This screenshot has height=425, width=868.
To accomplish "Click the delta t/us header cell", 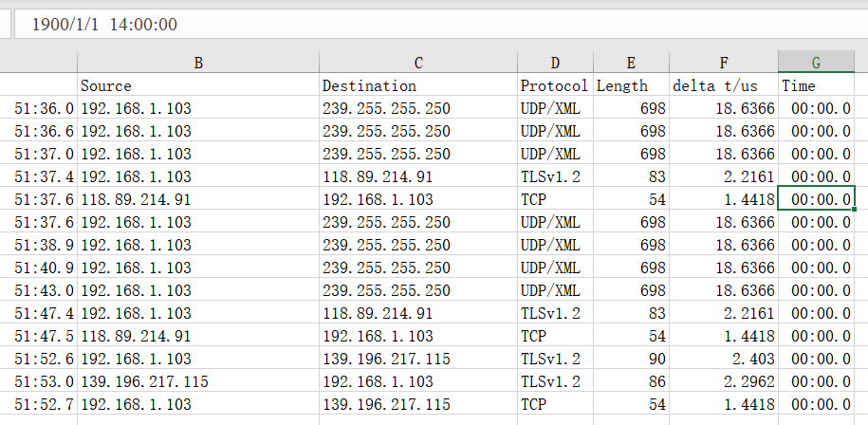I will (x=724, y=85).
